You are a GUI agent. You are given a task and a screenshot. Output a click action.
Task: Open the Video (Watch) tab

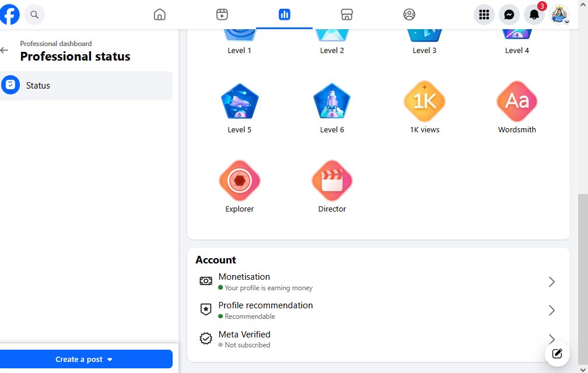[222, 15]
